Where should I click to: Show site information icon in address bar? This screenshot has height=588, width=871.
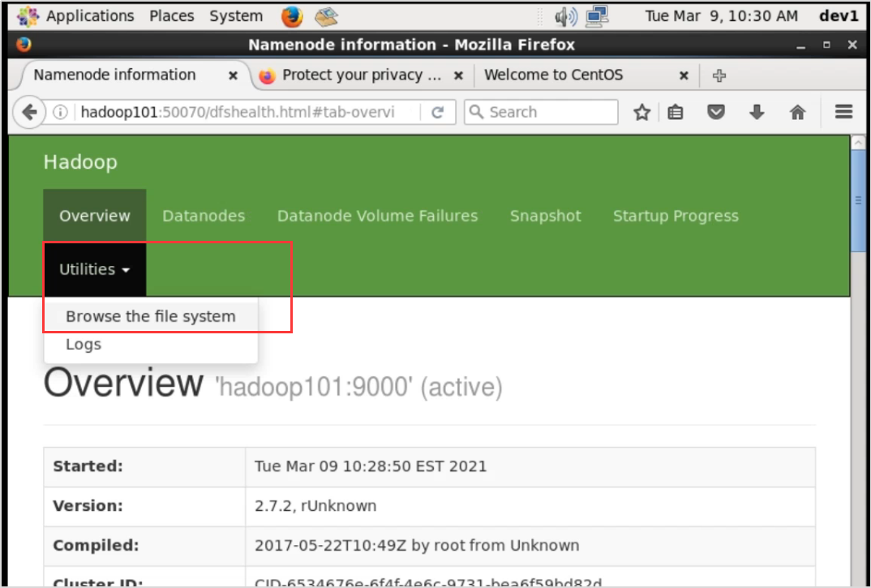coord(60,112)
